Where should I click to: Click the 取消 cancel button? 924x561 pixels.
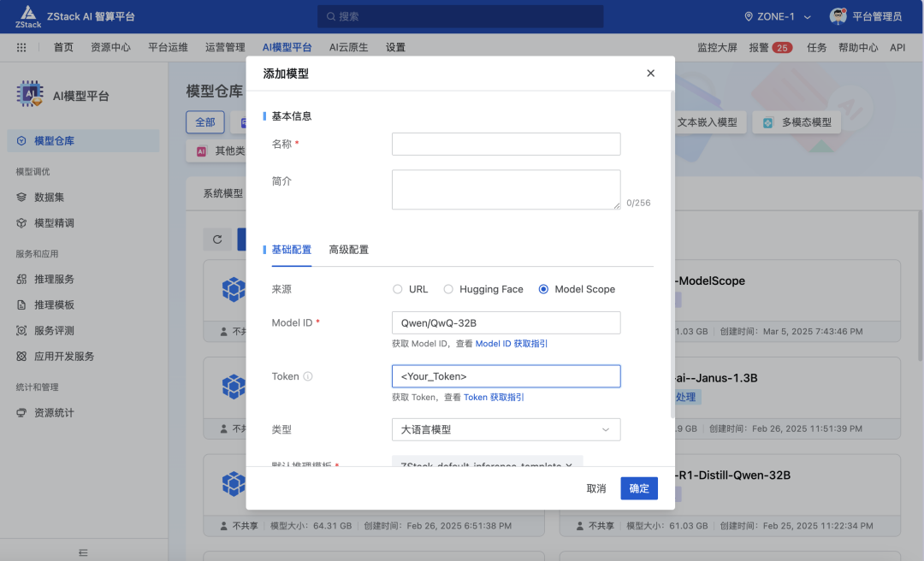tap(596, 488)
